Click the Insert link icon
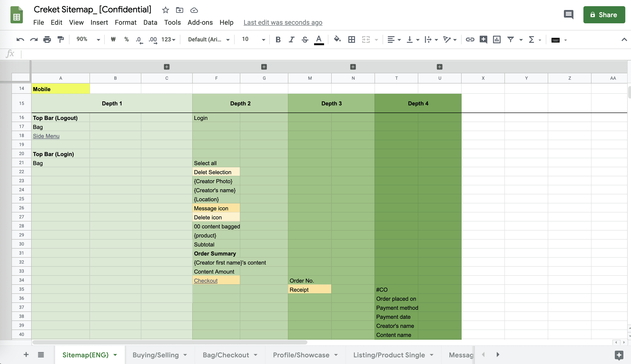This screenshot has height=364, width=631. tap(470, 39)
